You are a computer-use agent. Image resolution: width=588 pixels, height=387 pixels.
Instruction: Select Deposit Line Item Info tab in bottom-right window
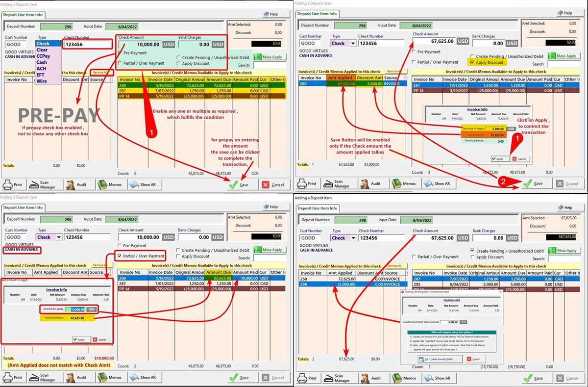click(x=318, y=208)
